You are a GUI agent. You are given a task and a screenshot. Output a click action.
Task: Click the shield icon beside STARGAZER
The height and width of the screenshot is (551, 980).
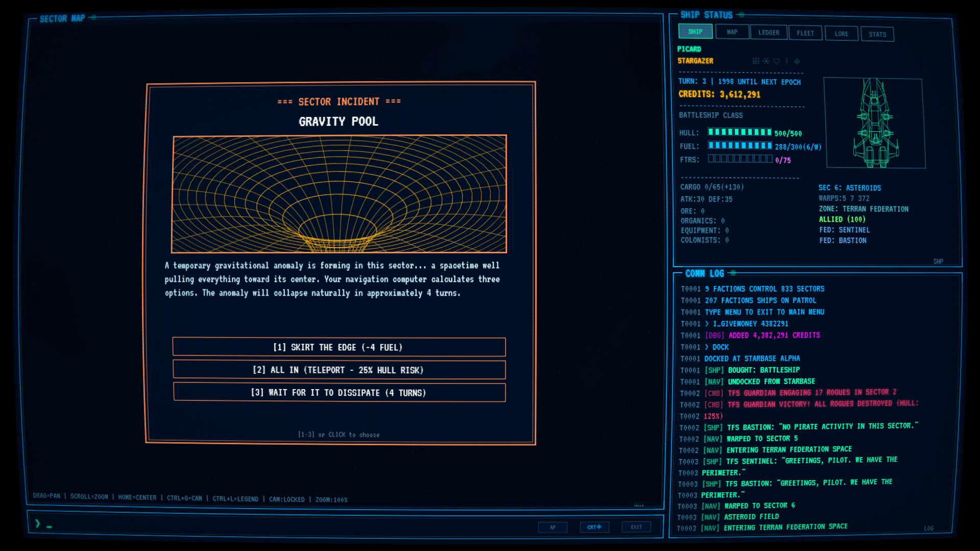point(776,61)
